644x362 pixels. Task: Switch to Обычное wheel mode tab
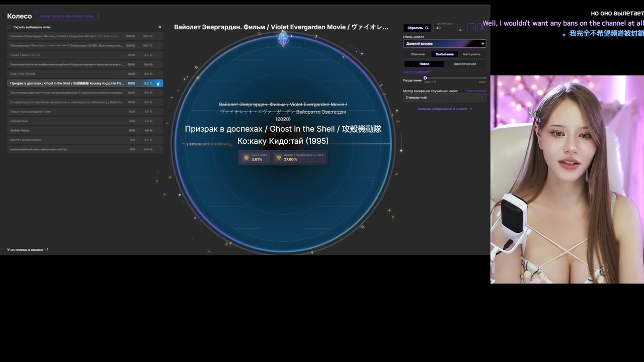418,54
